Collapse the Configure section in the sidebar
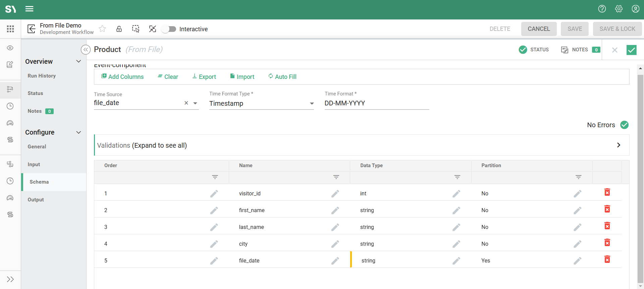 point(78,132)
